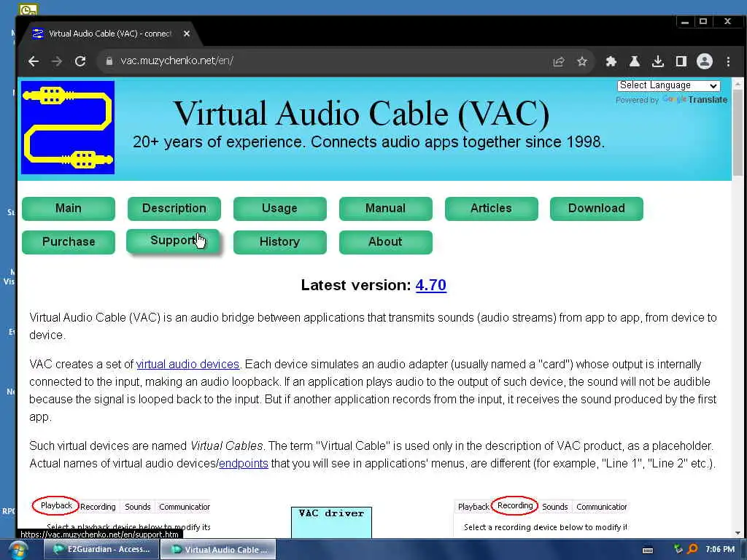The width and height of the screenshot is (747, 560).
Task: Open the Windows Start button
Action: tap(18, 551)
